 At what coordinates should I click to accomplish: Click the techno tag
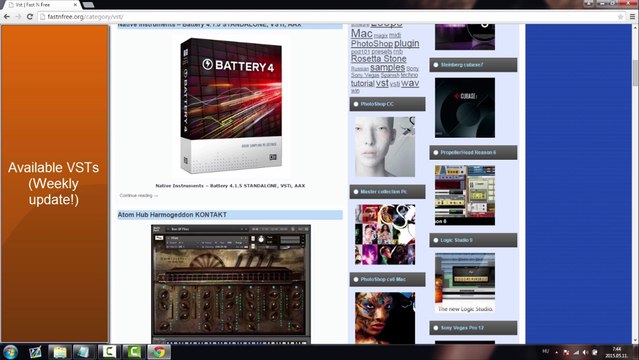pyautogui.click(x=409, y=75)
